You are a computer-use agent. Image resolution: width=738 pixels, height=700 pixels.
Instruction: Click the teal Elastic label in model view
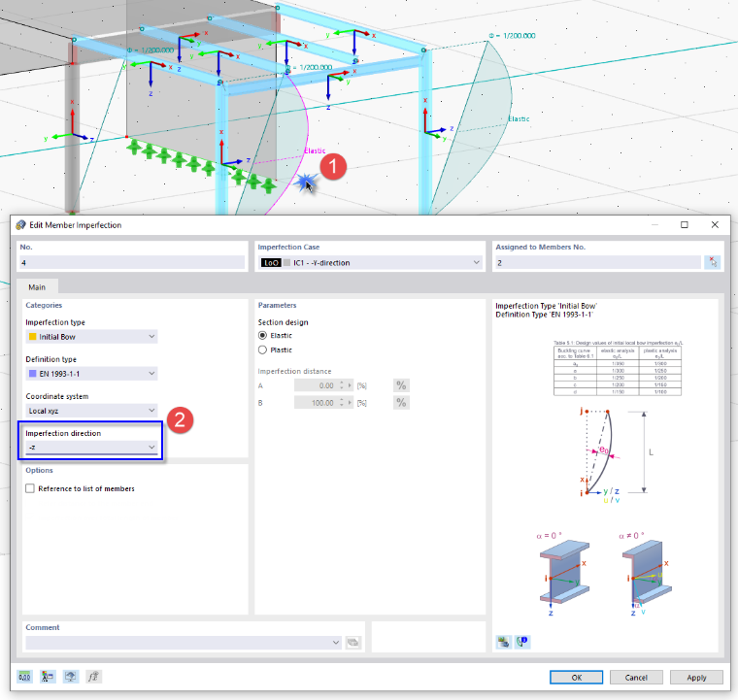click(x=519, y=119)
